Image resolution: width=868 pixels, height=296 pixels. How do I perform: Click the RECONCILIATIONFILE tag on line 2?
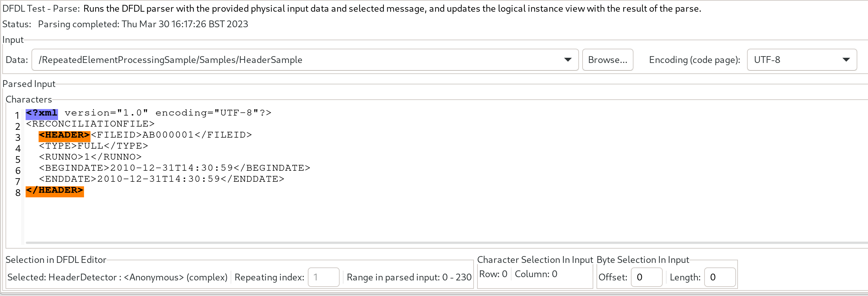[91, 124]
